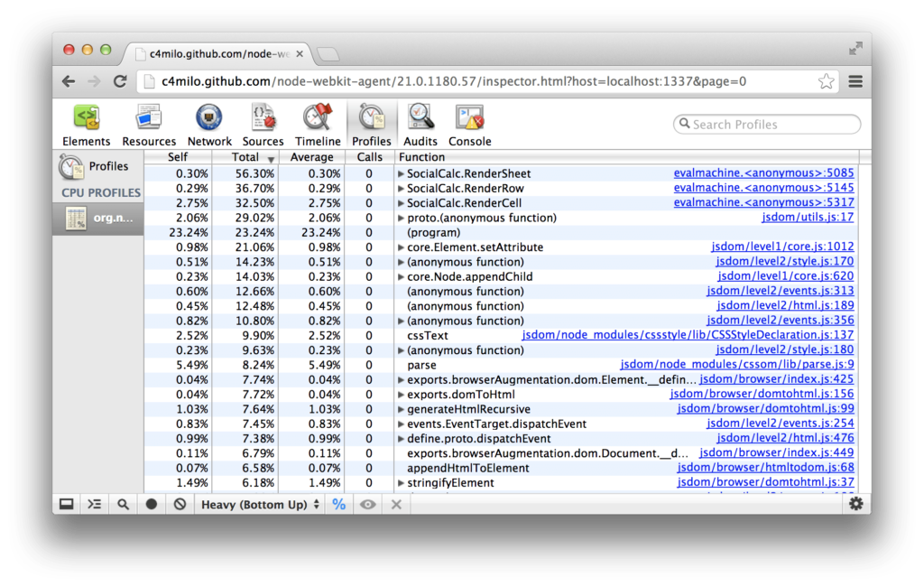Clear all profiles with the no-symbol icon
This screenshot has width=924, height=587.
[180, 504]
